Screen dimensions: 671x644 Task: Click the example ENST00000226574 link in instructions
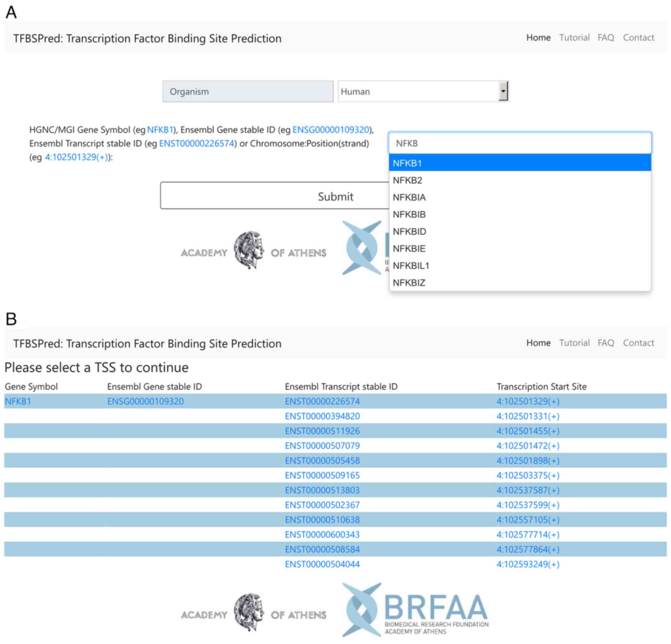196,143
